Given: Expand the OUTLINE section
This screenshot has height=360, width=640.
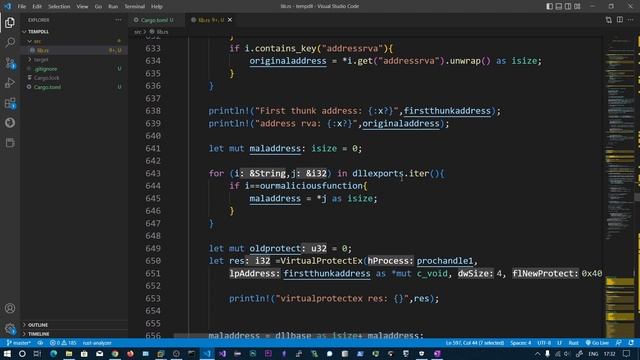Looking at the screenshot, I should [x=38, y=325].
